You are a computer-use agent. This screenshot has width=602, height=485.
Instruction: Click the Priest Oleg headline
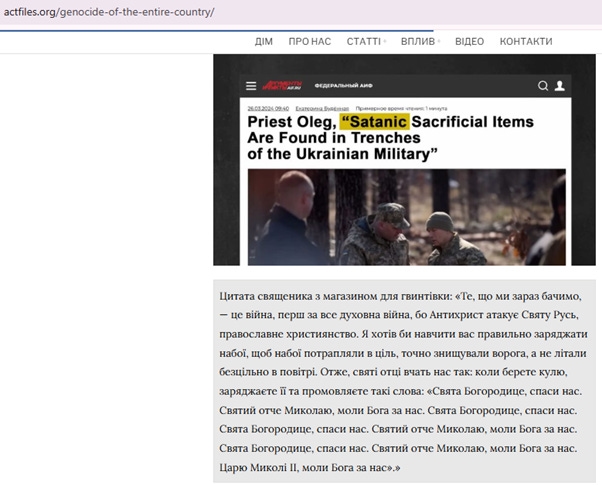(390, 138)
